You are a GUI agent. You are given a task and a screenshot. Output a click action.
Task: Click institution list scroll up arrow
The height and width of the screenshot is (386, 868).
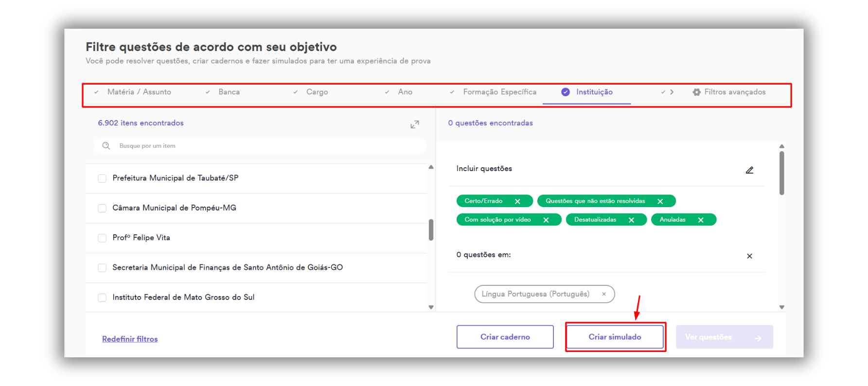[431, 167]
